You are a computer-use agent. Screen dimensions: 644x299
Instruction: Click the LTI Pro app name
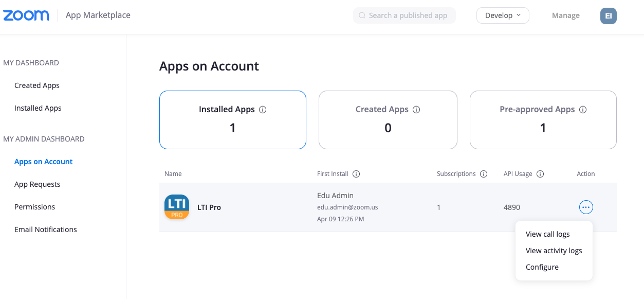pyautogui.click(x=209, y=207)
